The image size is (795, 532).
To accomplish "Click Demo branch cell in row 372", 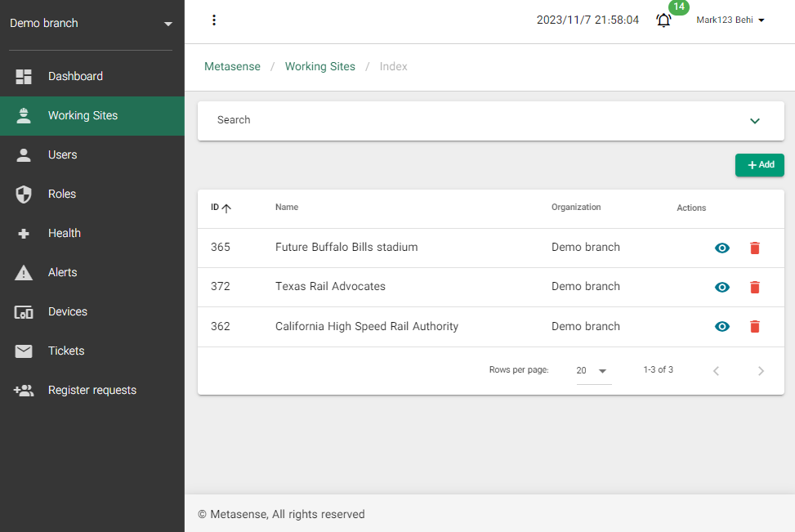I will (586, 287).
